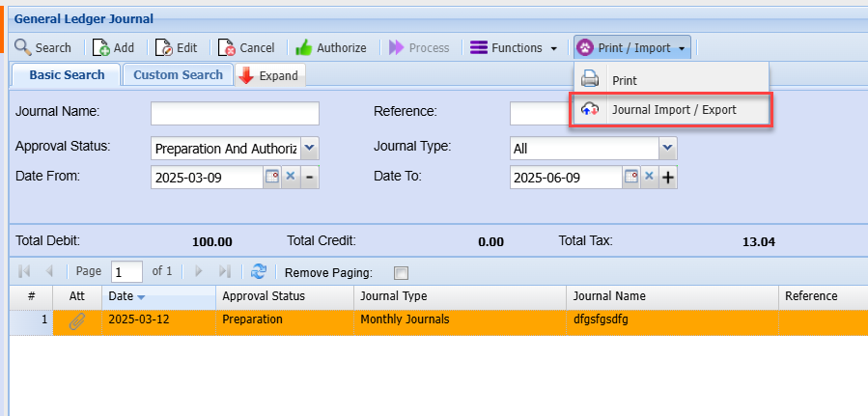The width and height of the screenshot is (868, 416).
Task: Open the paperclip attachment in row 1
Action: (x=77, y=320)
